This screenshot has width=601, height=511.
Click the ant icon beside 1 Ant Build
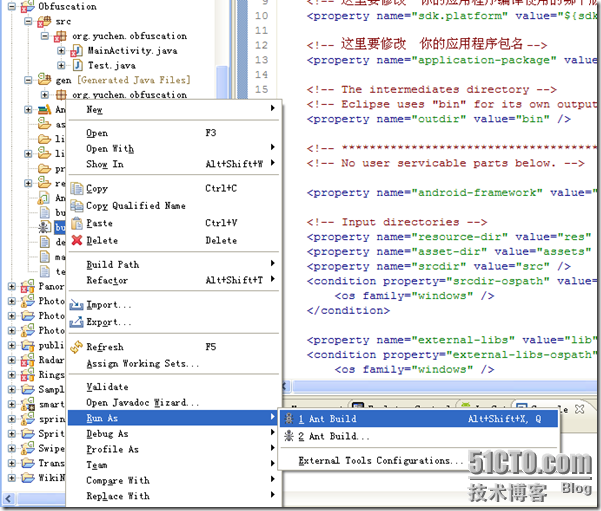(289, 419)
